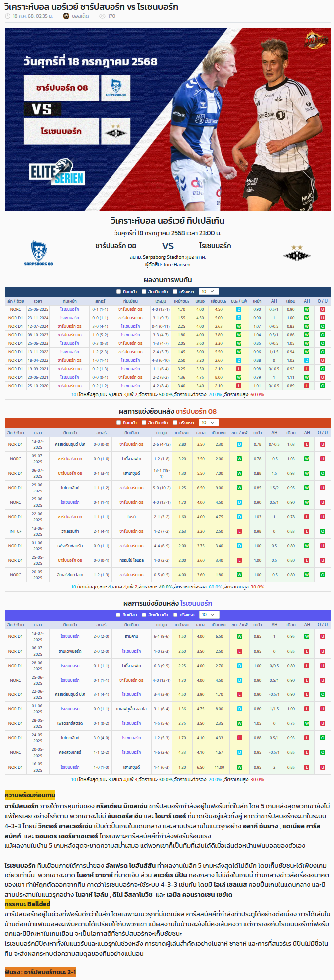Tick ทีมเหย้า checkbox in the head-to-head filter bar
This screenshot has width=334, height=980.
coord(118,292)
